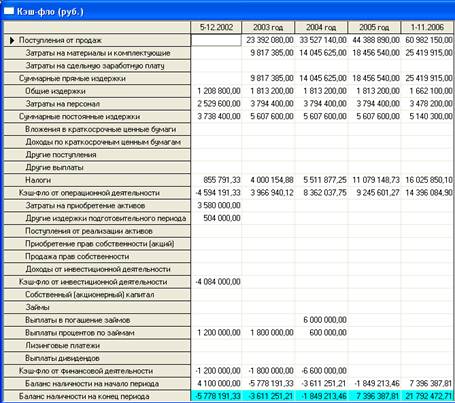Viewport: 455px width, 403px height.
Task: Click the Выплаты процентов по займам row header
Action: pos(97,333)
